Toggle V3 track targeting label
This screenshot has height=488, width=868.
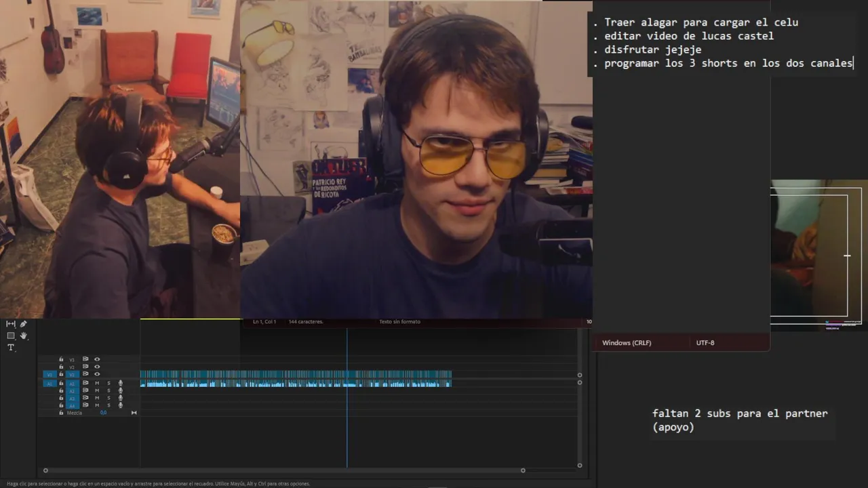(72, 360)
